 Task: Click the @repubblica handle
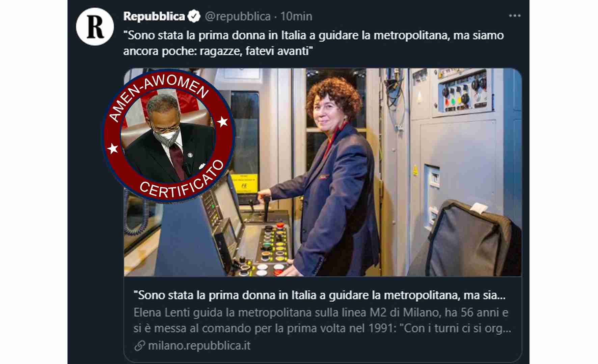point(238,16)
